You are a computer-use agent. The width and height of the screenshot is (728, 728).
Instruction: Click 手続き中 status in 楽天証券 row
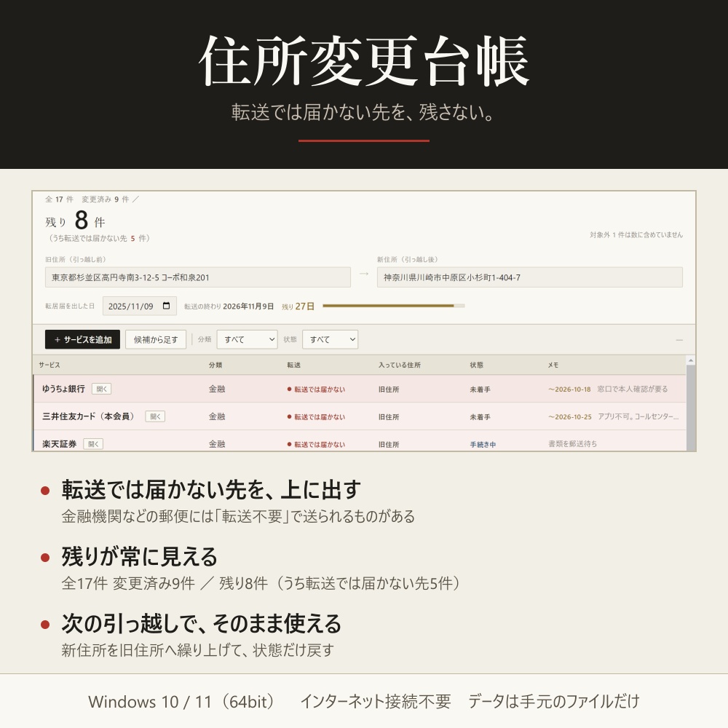[483, 444]
